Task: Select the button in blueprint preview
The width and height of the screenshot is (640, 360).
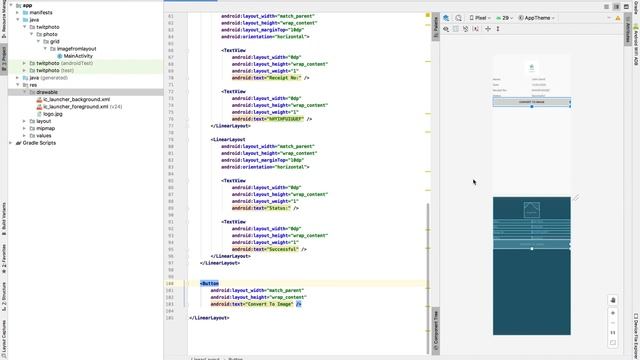Action: click(x=531, y=244)
